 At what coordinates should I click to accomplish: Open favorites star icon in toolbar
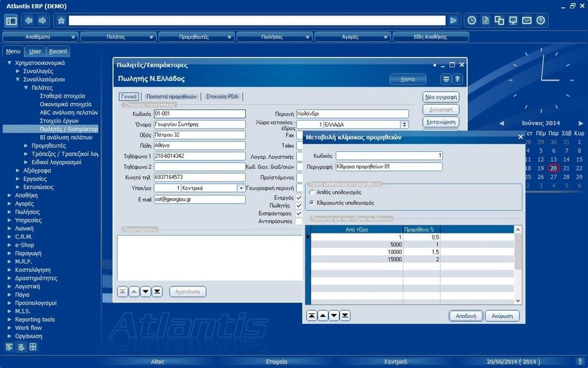pos(61,21)
